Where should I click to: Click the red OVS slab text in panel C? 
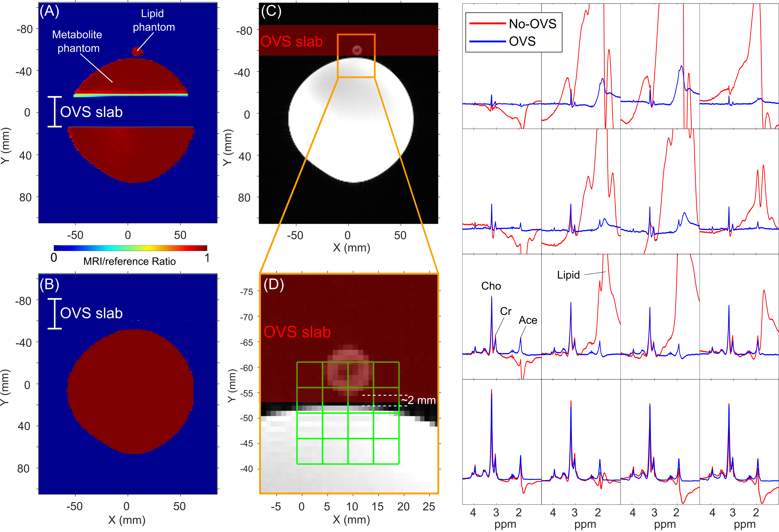291,42
